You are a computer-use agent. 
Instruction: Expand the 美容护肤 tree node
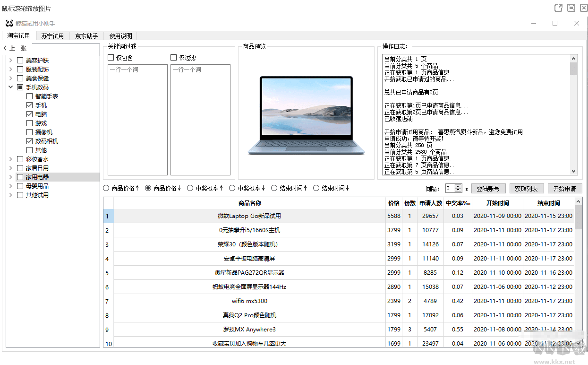coord(10,61)
